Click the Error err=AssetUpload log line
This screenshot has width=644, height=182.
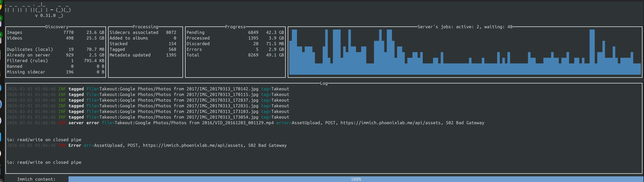click(x=147, y=145)
